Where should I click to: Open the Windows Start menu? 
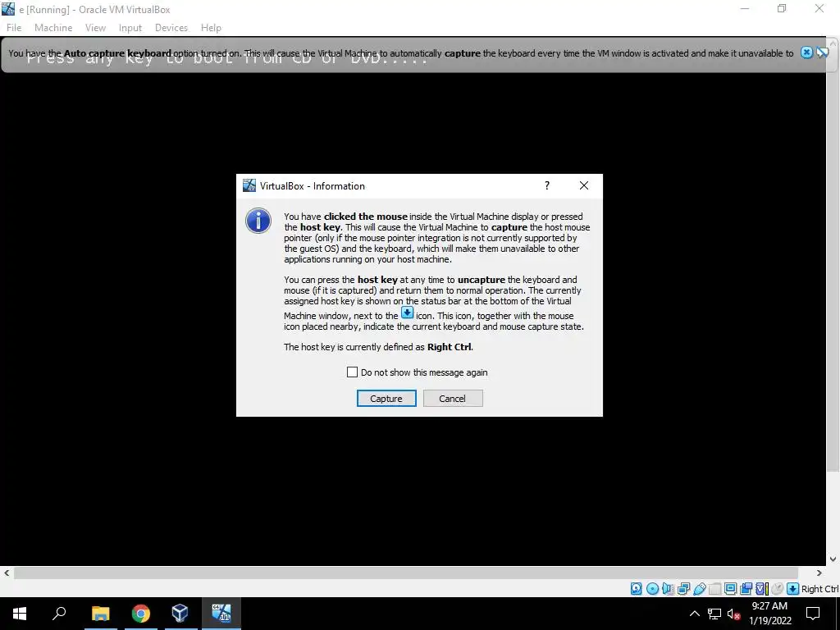[20, 614]
